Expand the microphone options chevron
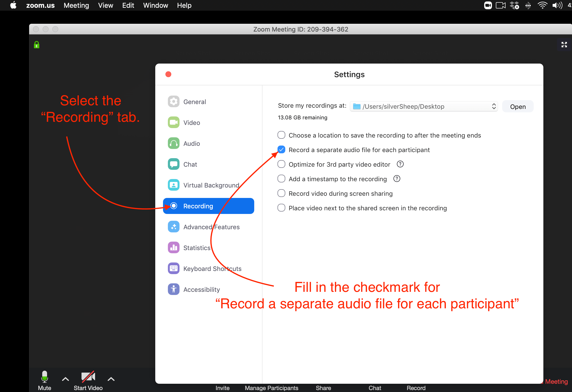 point(65,379)
